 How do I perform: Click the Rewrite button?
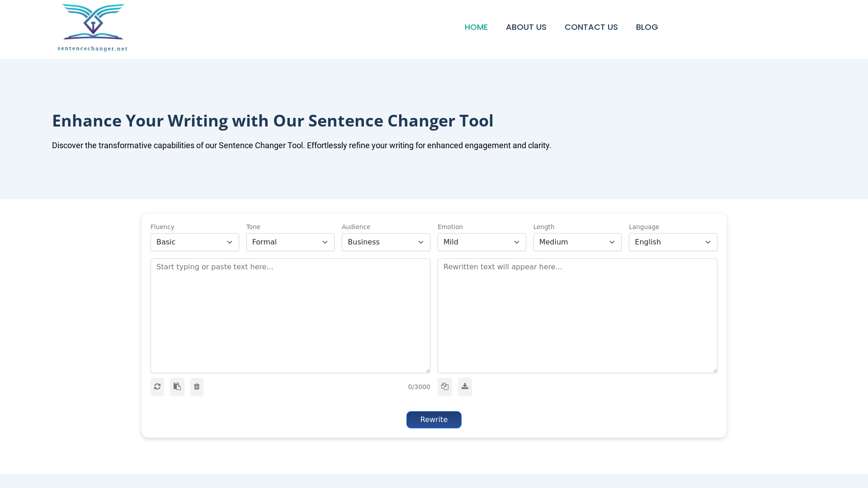434,420
